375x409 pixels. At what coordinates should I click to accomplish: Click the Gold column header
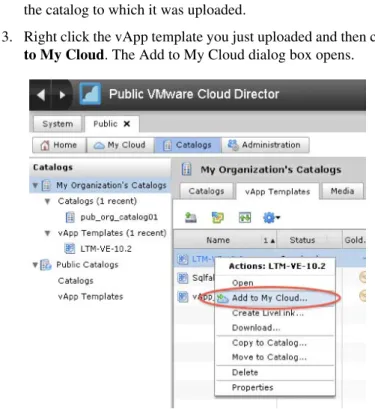point(354,240)
